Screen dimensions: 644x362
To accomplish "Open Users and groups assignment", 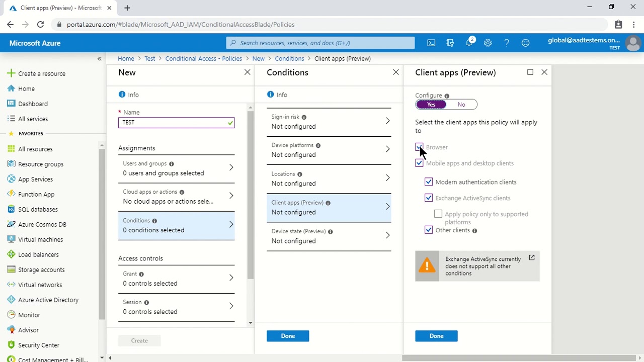I will (176, 168).
